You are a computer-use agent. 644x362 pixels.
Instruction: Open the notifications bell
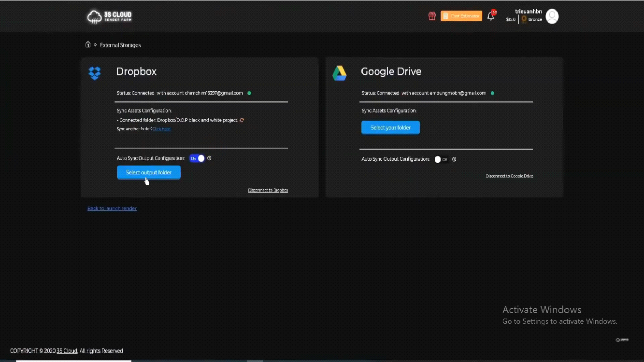[491, 16]
